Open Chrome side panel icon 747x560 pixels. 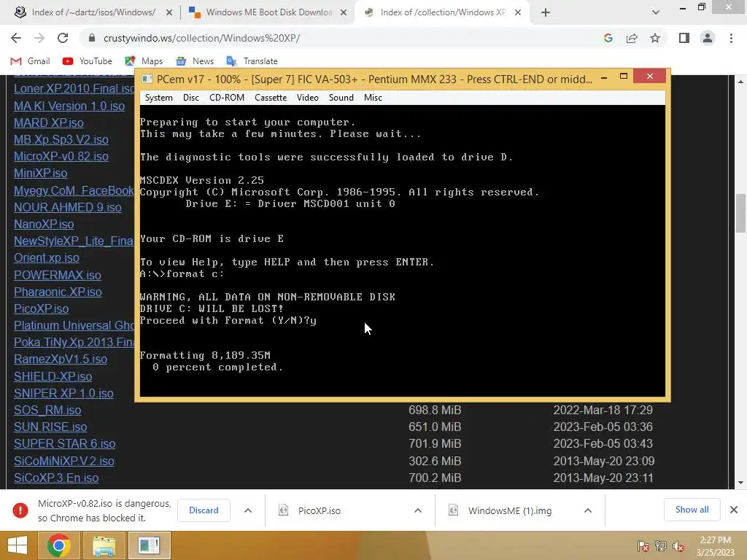[x=684, y=38]
